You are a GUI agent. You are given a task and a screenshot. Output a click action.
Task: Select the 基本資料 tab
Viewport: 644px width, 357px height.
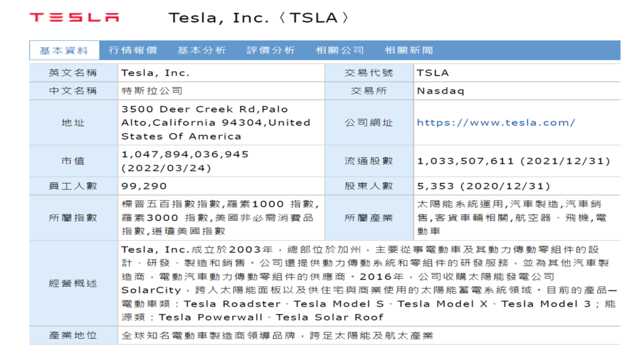(64, 50)
